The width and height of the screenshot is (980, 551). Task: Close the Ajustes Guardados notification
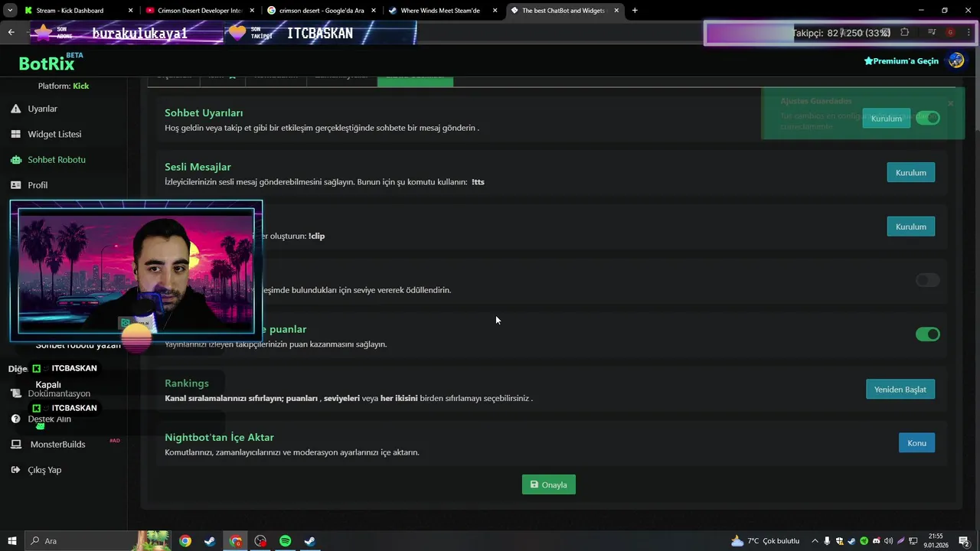pyautogui.click(x=950, y=103)
